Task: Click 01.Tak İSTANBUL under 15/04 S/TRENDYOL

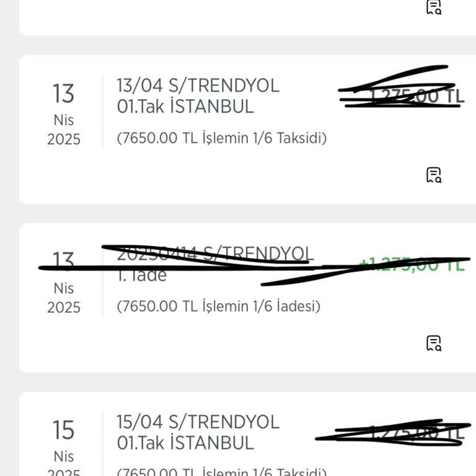Action: click(185, 443)
